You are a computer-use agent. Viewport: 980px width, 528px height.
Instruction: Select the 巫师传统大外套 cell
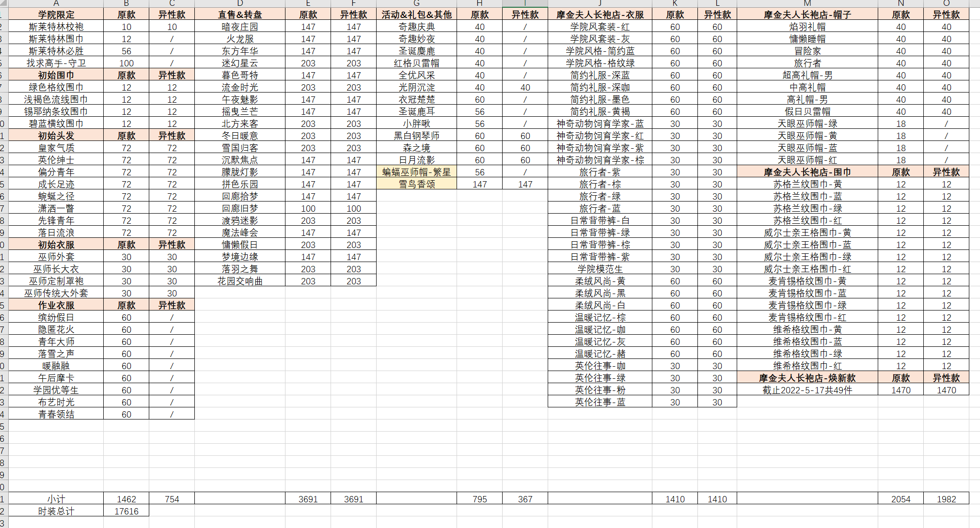coord(56,293)
